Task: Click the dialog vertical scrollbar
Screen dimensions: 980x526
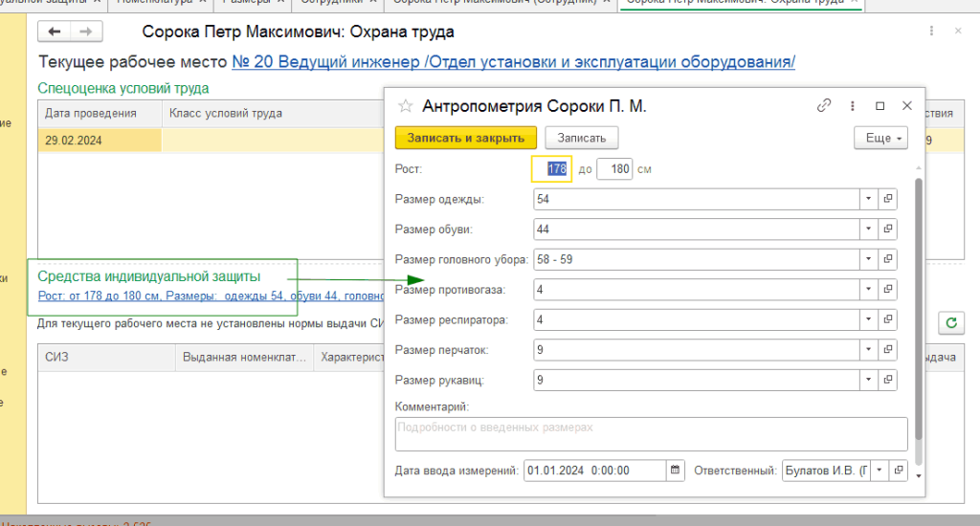Action: [918, 309]
